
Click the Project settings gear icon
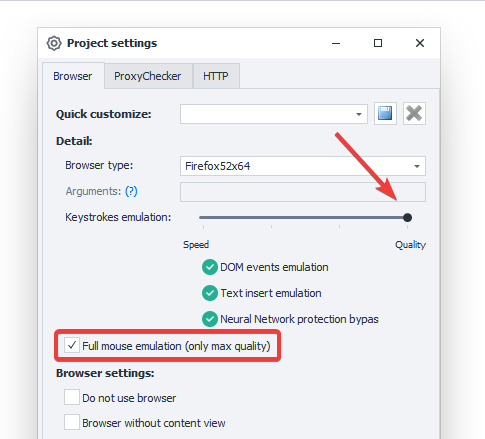(x=54, y=43)
